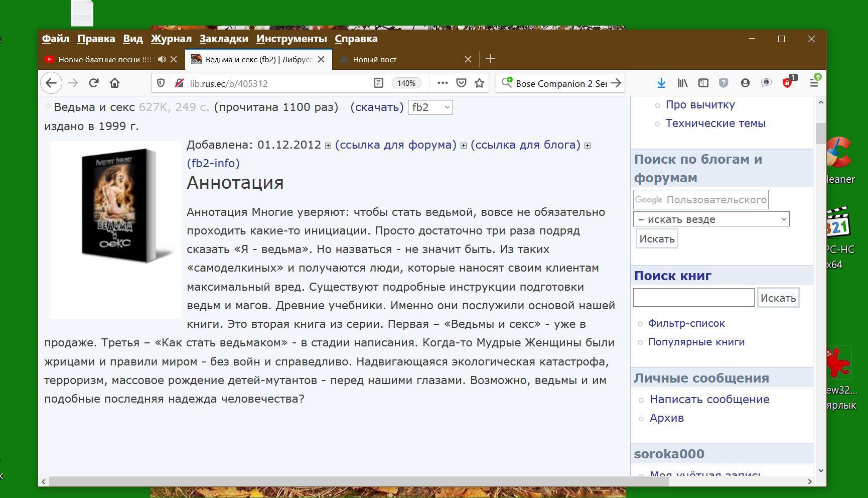Bookmark this page with the star icon

point(480,83)
